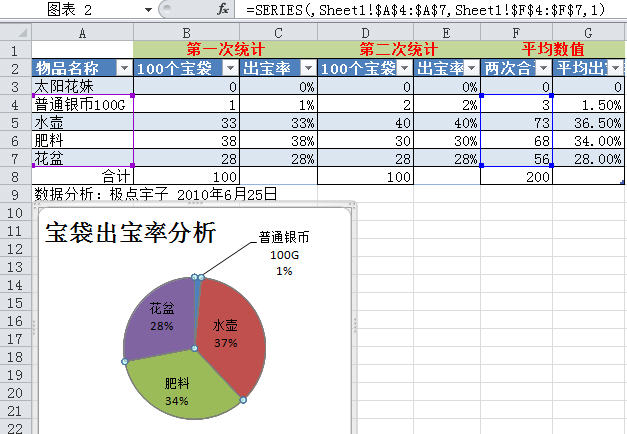The image size is (627, 434).
Task: Click the chart's right side resize handle
Action: (x=355, y=325)
